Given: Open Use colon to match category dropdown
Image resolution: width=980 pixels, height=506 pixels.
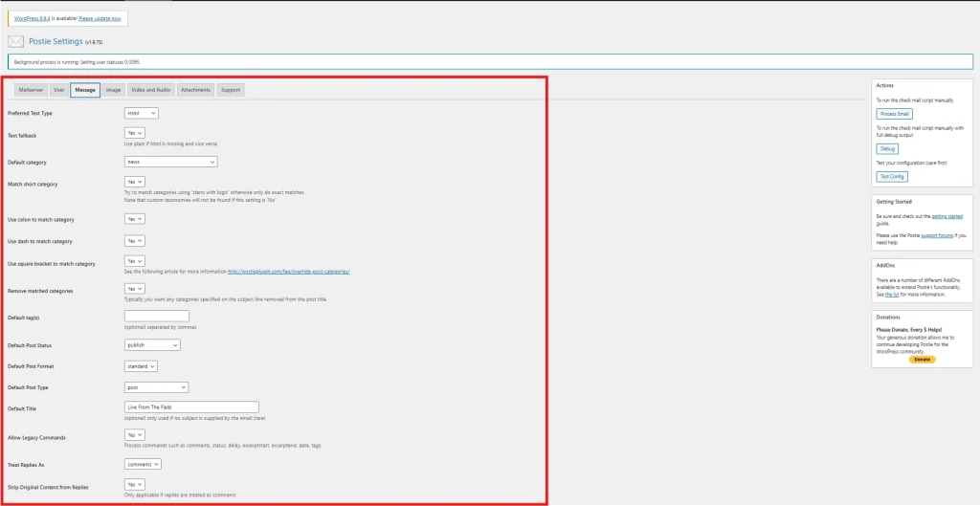Looking at the screenshot, I should pyautogui.click(x=135, y=219).
